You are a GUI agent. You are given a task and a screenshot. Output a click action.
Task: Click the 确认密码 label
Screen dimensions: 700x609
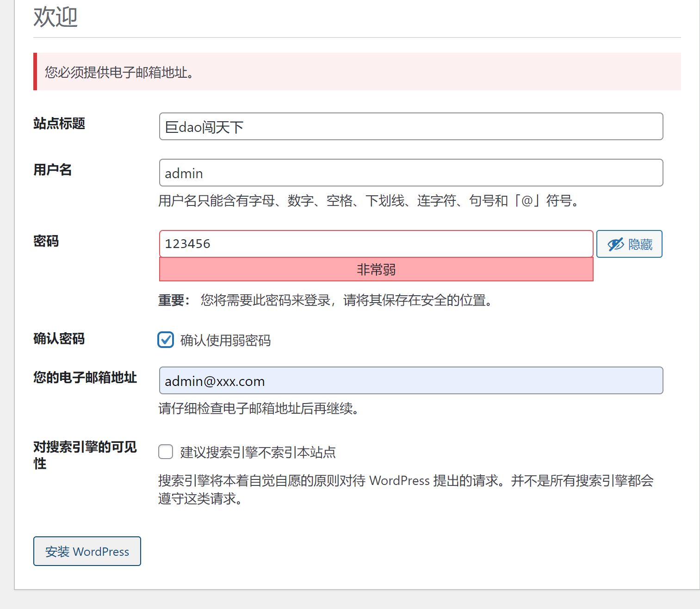pyautogui.click(x=59, y=339)
